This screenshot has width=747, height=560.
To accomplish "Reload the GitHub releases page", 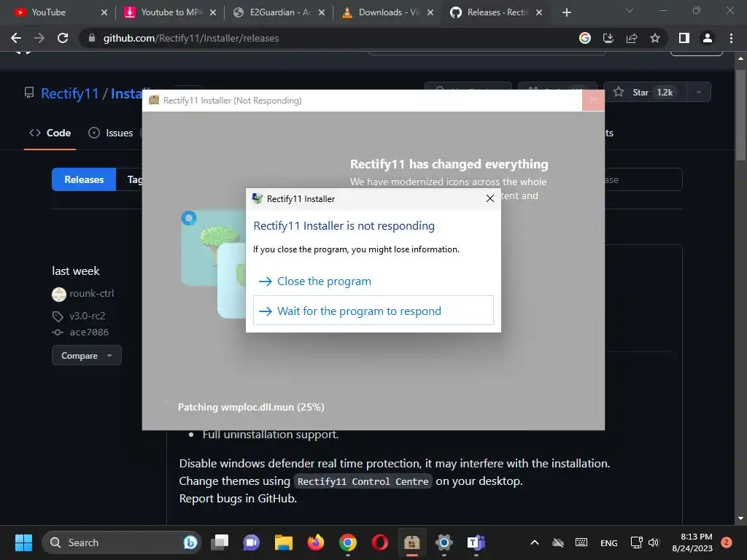I will (63, 38).
